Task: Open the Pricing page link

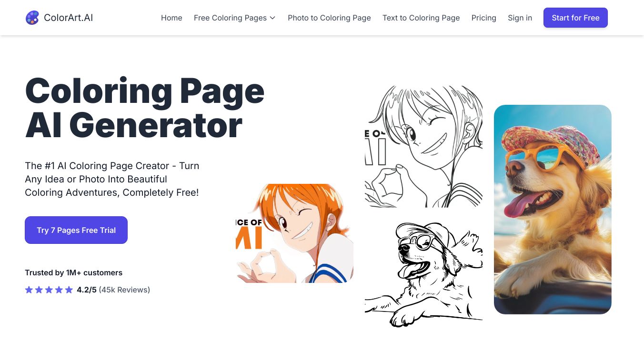Action: [484, 18]
